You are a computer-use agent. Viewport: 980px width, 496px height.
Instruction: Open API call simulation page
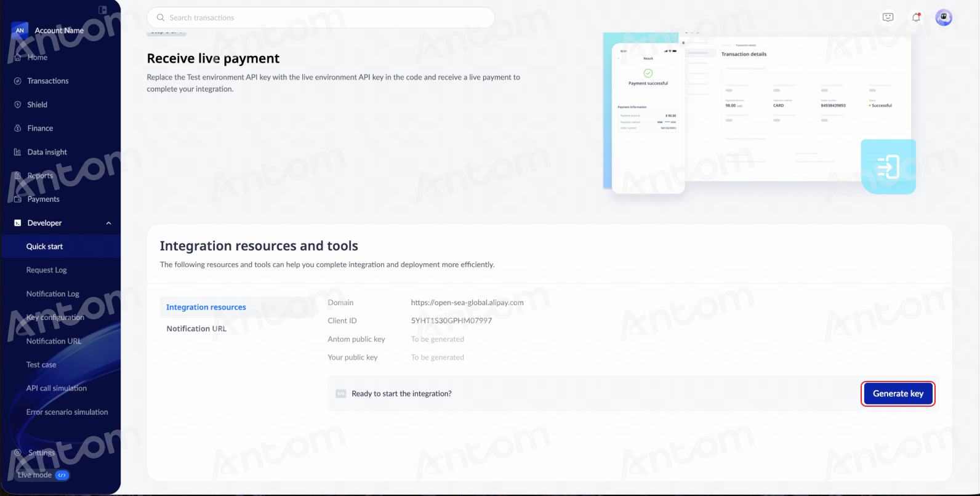point(56,388)
